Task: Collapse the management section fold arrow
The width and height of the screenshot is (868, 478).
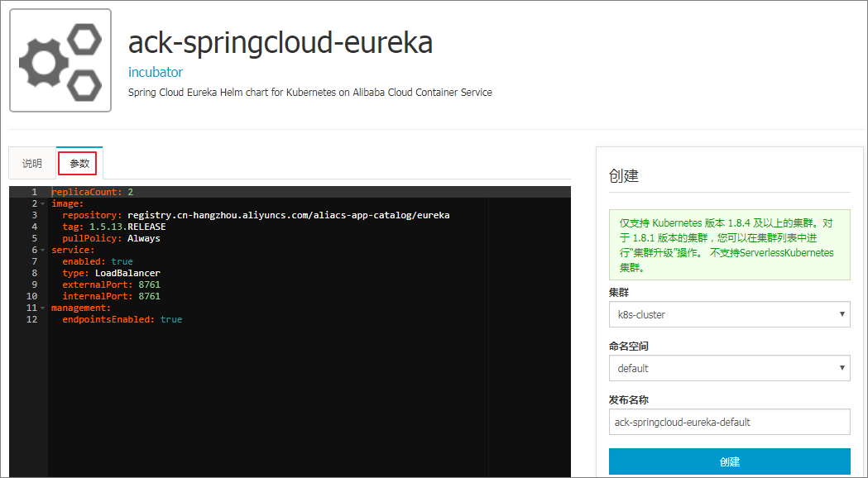Action: [x=43, y=308]
